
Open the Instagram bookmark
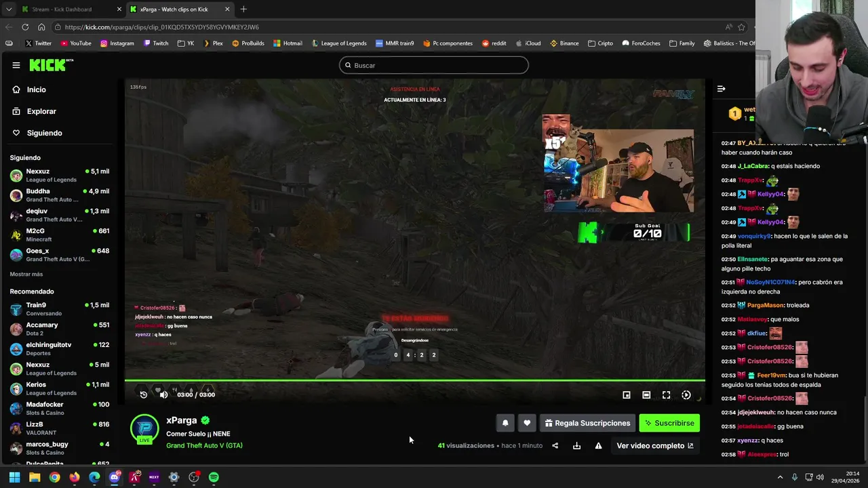[x=117, y=43]
